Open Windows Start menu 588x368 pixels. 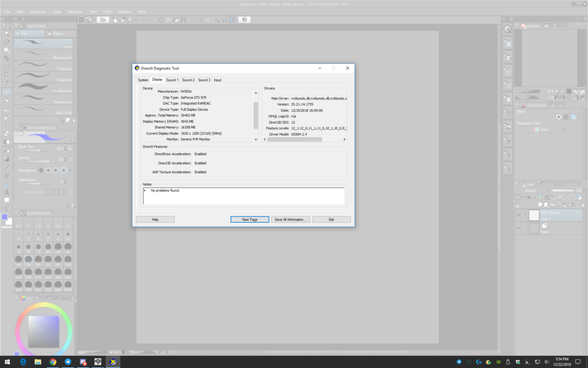pyautogui.click(x=7, y=362)
